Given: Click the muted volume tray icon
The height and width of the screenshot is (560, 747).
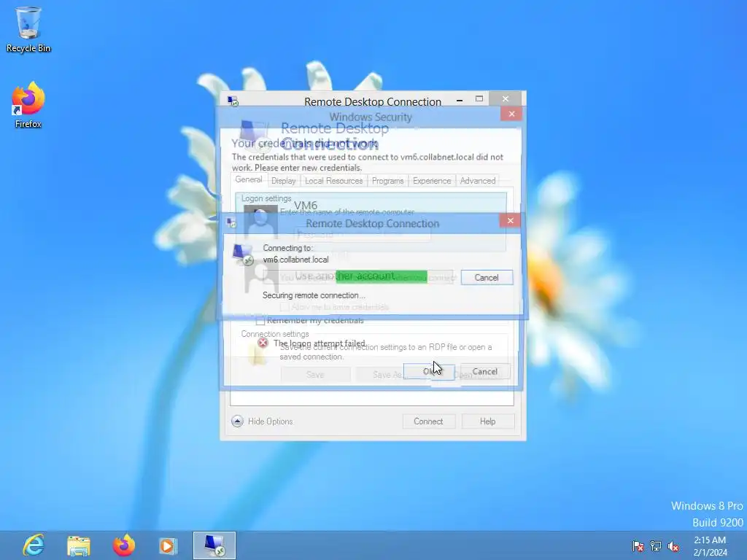Looking at the screenshot, I should click(673, 546).
